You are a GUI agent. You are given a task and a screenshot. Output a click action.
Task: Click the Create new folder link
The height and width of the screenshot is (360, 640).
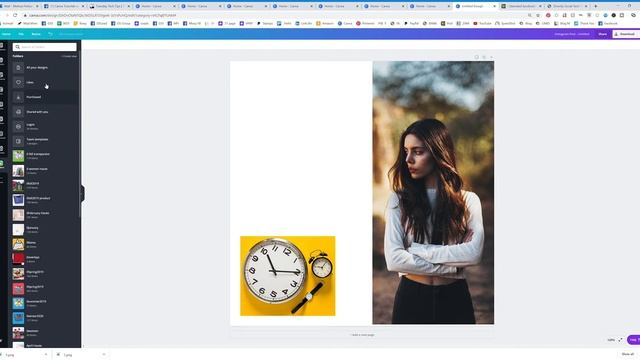point(69,56)
